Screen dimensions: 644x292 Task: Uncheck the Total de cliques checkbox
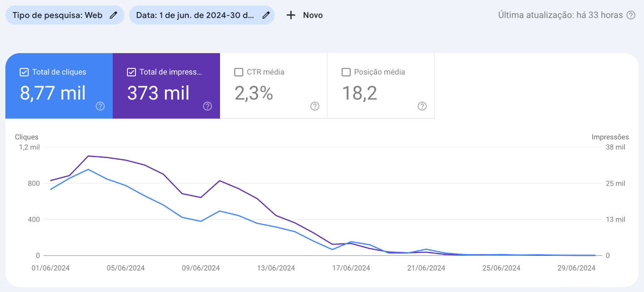pos(24,71)
